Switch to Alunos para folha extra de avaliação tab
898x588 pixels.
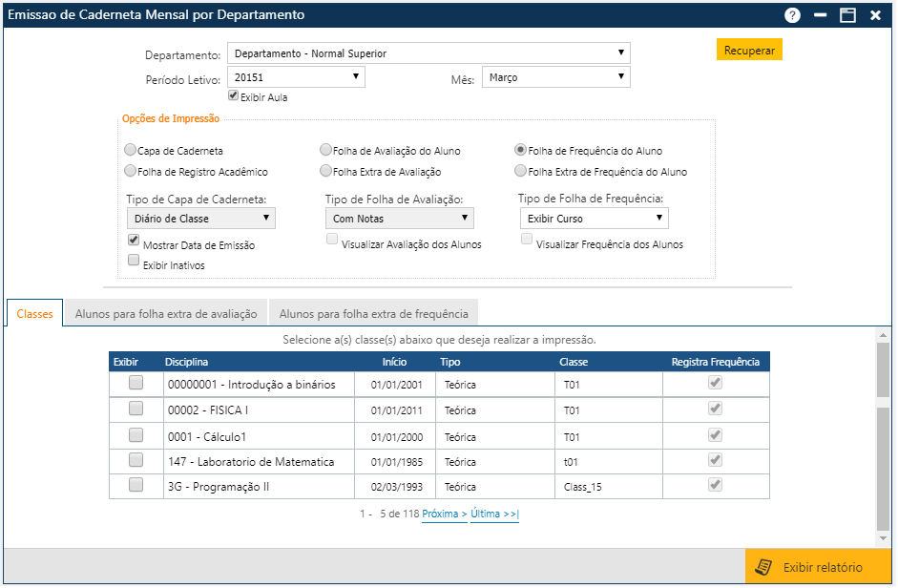166,313
